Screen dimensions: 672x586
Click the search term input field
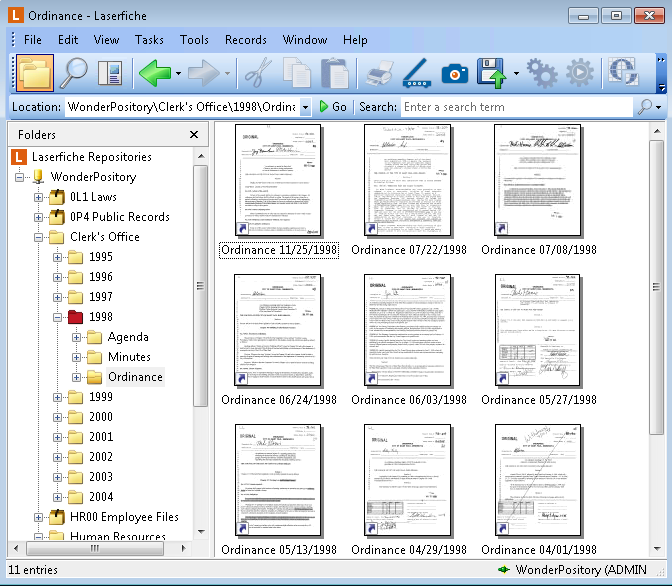tap(517, 107)
